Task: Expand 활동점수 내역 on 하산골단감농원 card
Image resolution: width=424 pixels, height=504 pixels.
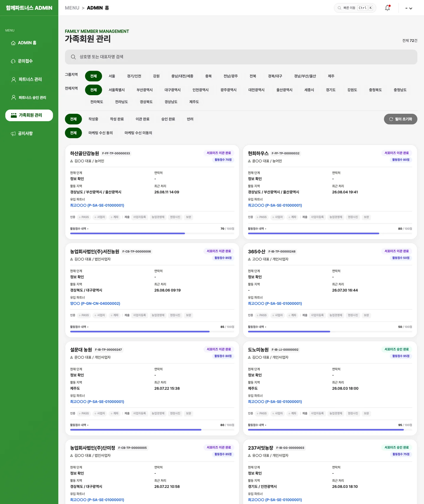Action: click(79, 229)
